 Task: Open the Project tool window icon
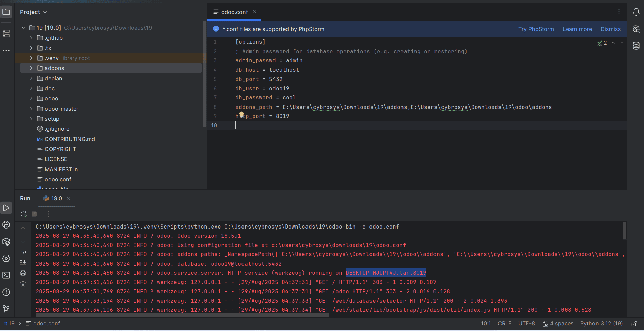tap(6, 12)
